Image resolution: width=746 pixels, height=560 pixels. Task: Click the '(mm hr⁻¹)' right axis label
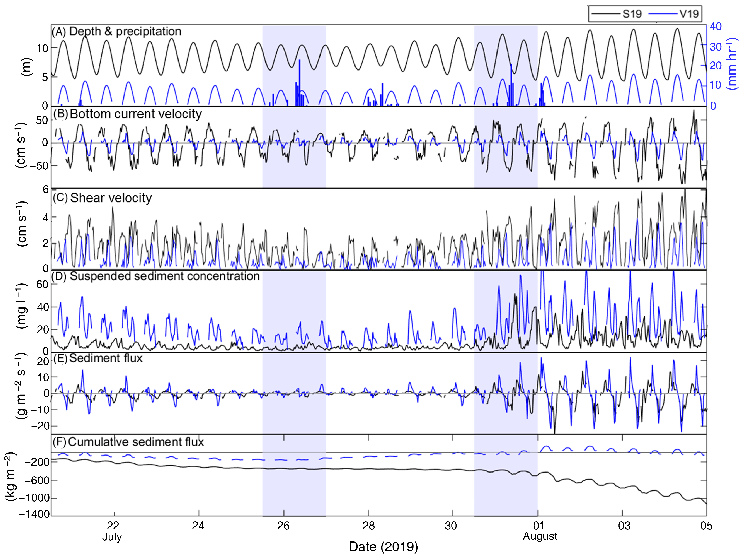coord(732,63)
